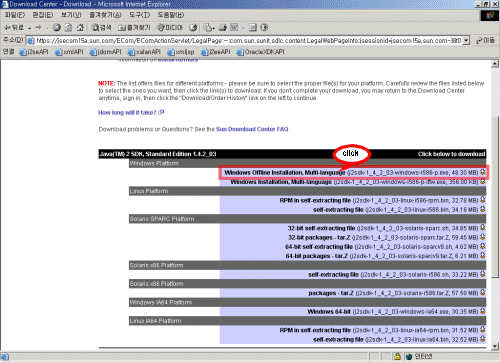This screenshot has width=500, height=363.
Task: Open the OracleXDKAPI links bar shortcut
Action: coord(260,52)
